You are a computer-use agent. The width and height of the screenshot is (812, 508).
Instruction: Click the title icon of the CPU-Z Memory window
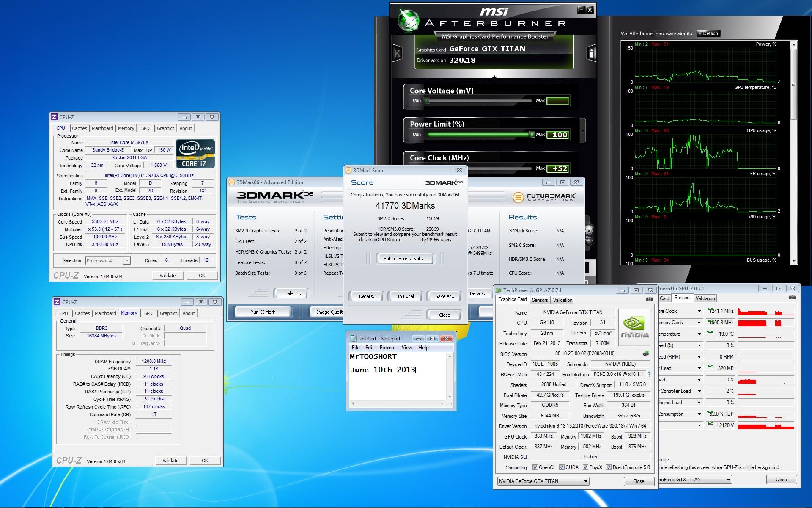point(57,302)
